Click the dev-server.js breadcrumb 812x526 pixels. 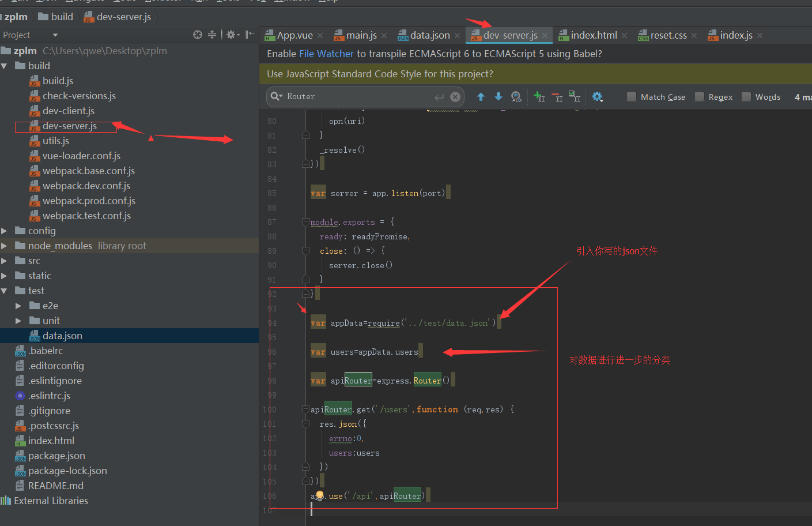click(118, 17)
